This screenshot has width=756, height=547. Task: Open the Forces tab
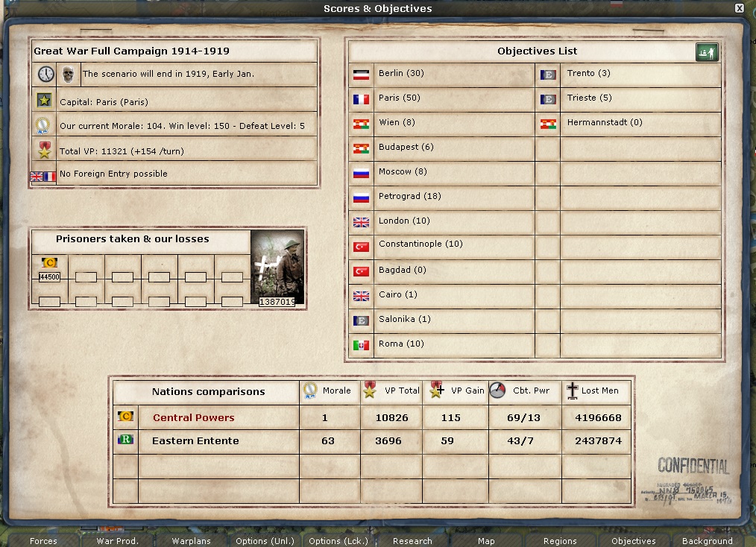click(43, 541)
